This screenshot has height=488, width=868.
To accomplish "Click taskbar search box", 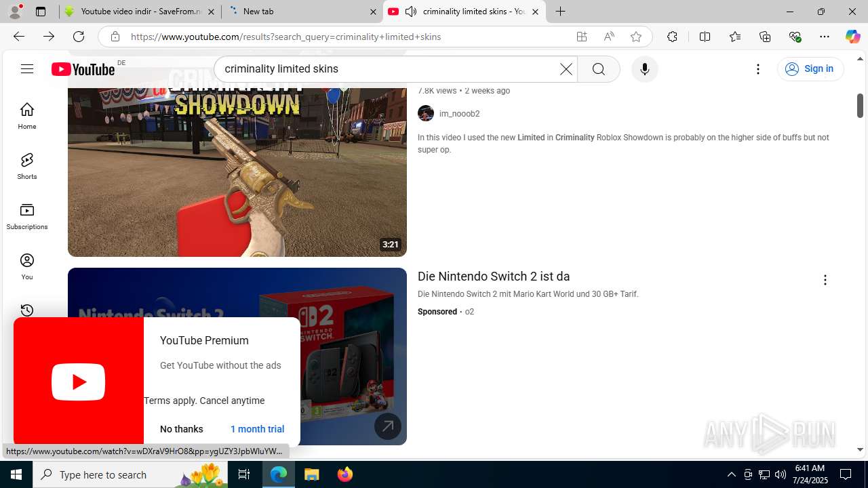I will (130, 474).
